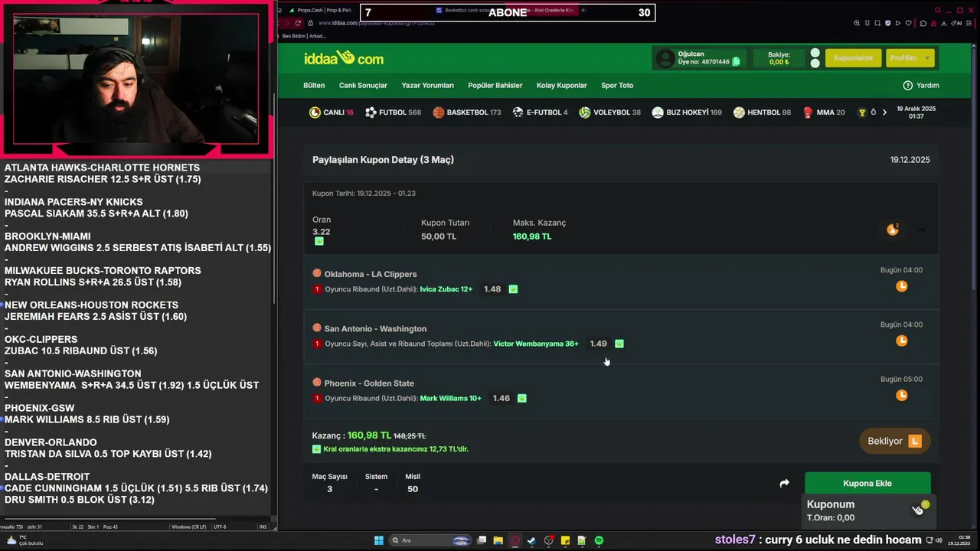This screenshot has width=980, height=551.
Task: Click the green Kral oran badge beside odds 1.46
Action: (521, 398)
